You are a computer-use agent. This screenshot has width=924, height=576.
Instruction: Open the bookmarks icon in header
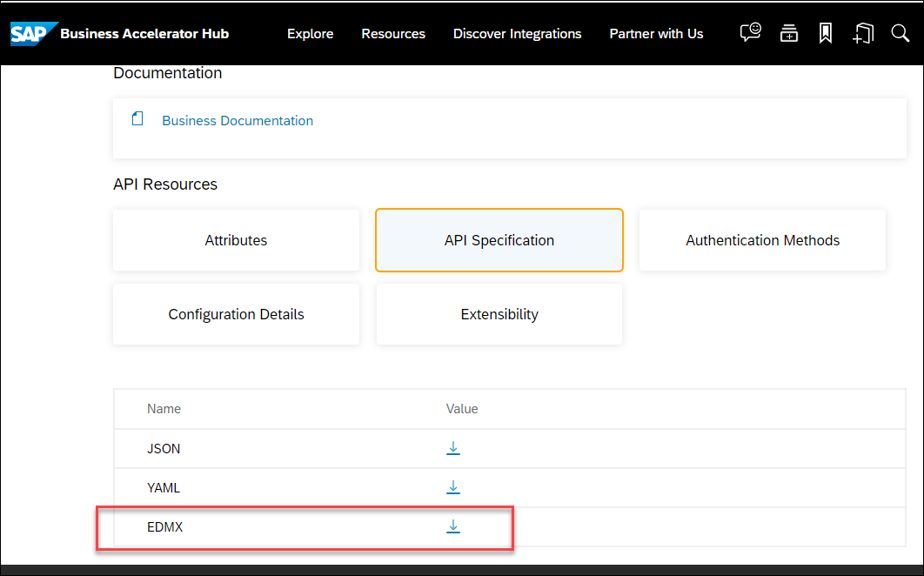826,34
